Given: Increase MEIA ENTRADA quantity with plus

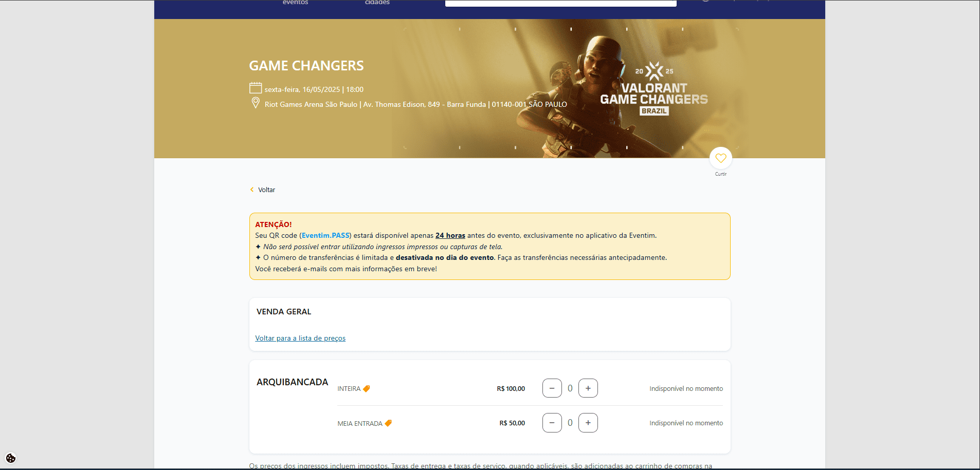Looking at the screenshot, I should (x=588, y=423).
